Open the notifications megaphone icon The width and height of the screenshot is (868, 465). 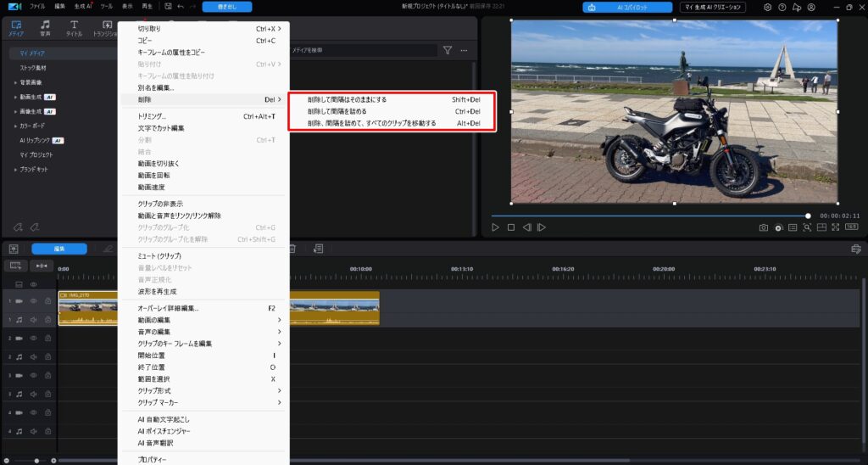[x=796, y=7]
